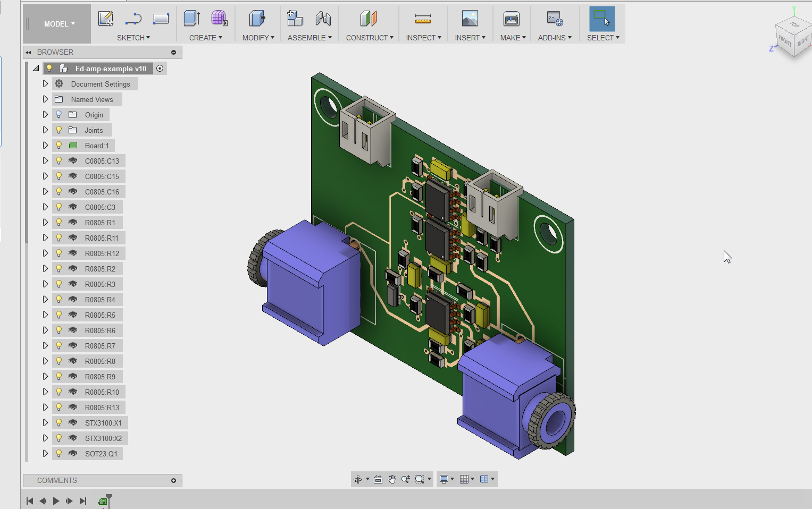
Task: Toggle visibility of component R0805:R5
Action: coord(58,315)
